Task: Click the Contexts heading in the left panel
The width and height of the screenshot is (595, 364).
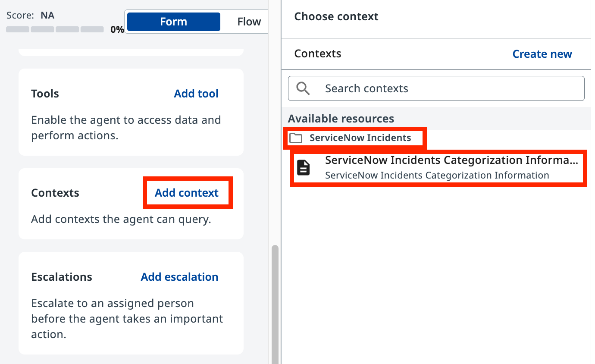Action: [x=55, y=193]
